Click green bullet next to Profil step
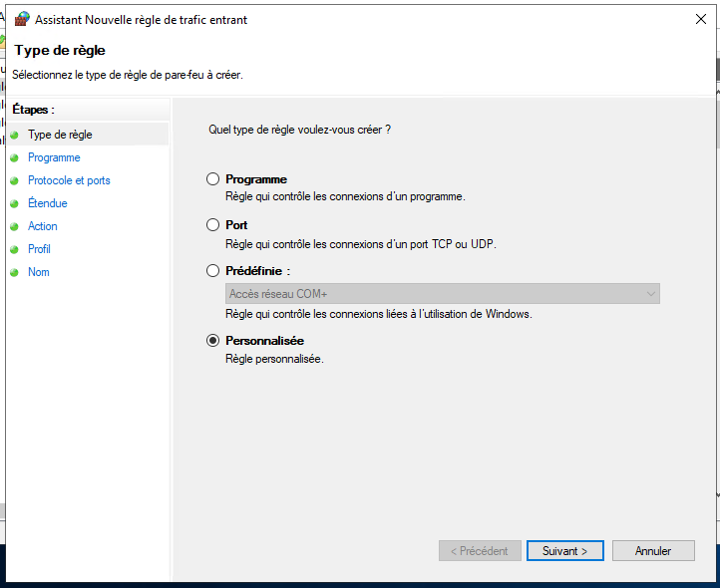The image size is (720, 588). point(14,250)
